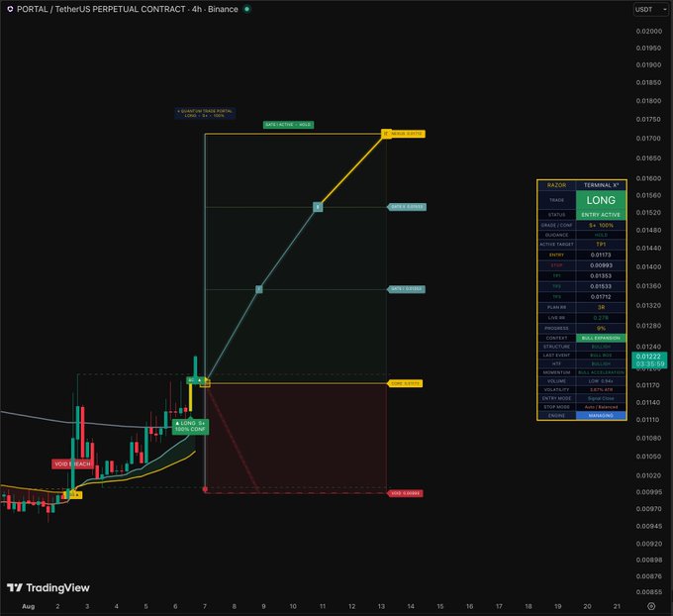This screenshot has width=673, height=616.
Task: Open the PORTAL / TetherUS symbol title
Action: 127,9
